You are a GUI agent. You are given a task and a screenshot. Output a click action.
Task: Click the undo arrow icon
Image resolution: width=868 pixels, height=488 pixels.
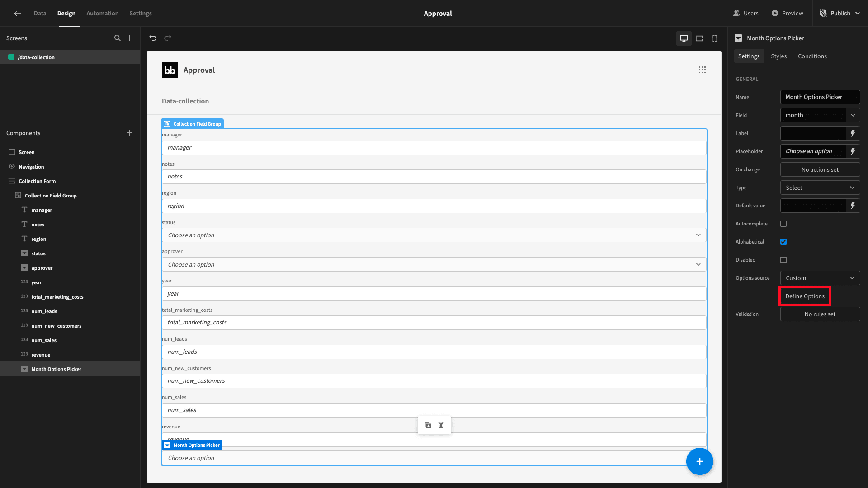point(153,38)
